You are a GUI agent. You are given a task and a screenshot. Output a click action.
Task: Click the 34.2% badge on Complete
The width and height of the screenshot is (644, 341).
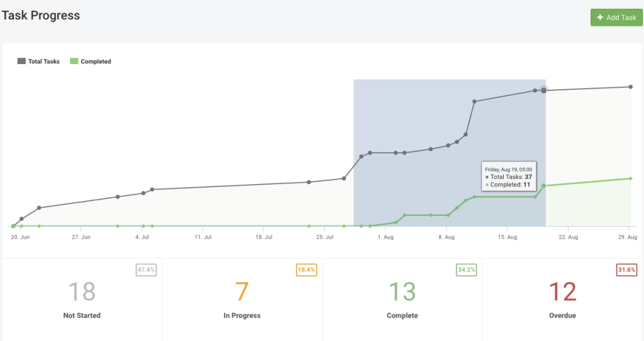click(466, 269)
